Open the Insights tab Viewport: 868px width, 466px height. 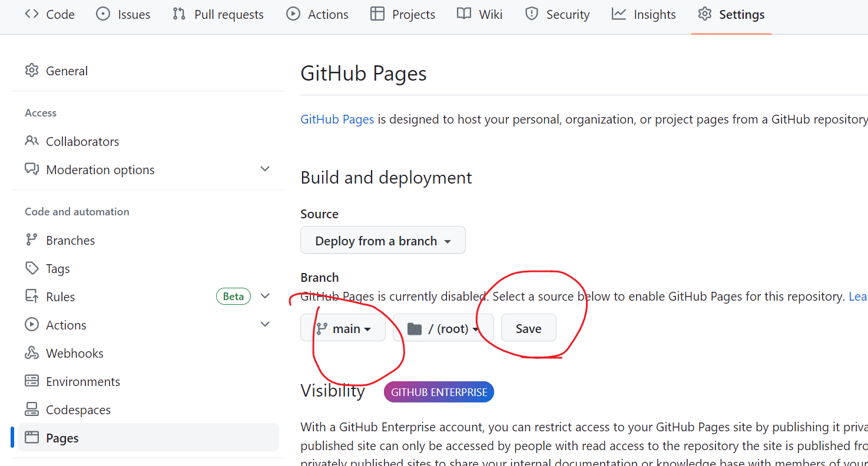click(644, 14)
